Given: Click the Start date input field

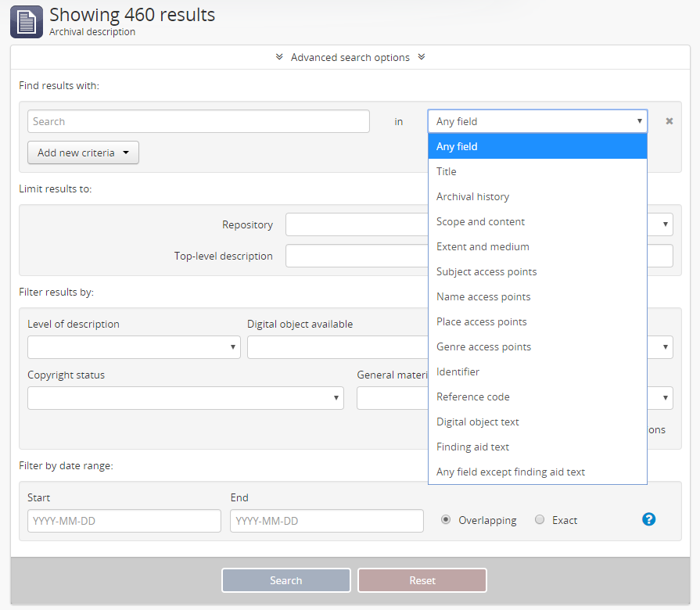Looking at the screenshot, I should click(124, 521).
